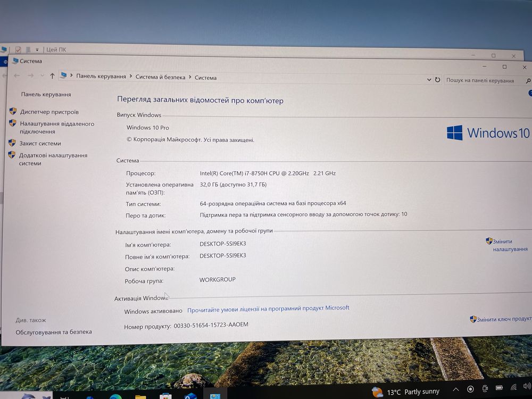Image resolution: width=532 pixels, height=399 pixels.
Task: Open Захист системи link
Action: (40, 143)
